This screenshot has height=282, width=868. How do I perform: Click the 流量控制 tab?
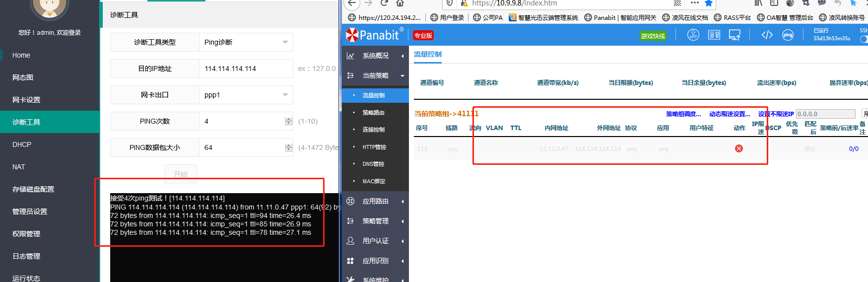pyautogui.click(x=427, y=54)
